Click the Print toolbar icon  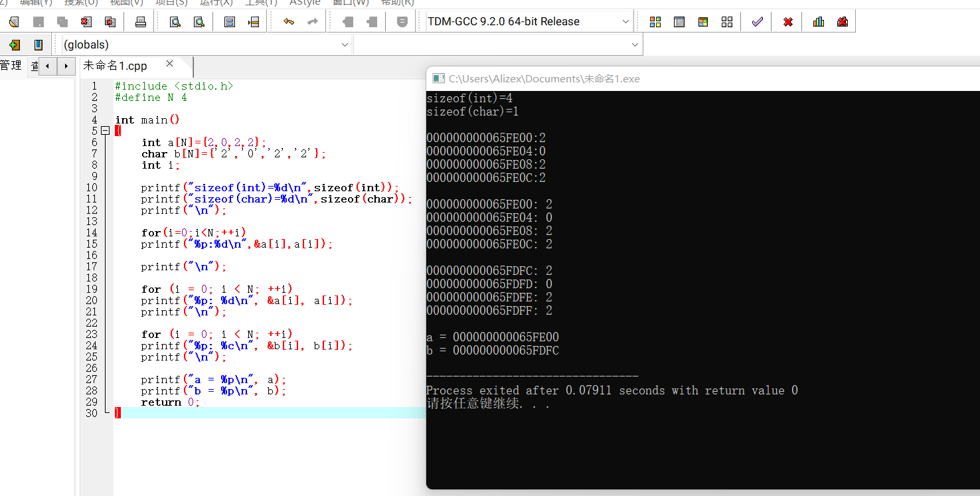click(141, 22)
